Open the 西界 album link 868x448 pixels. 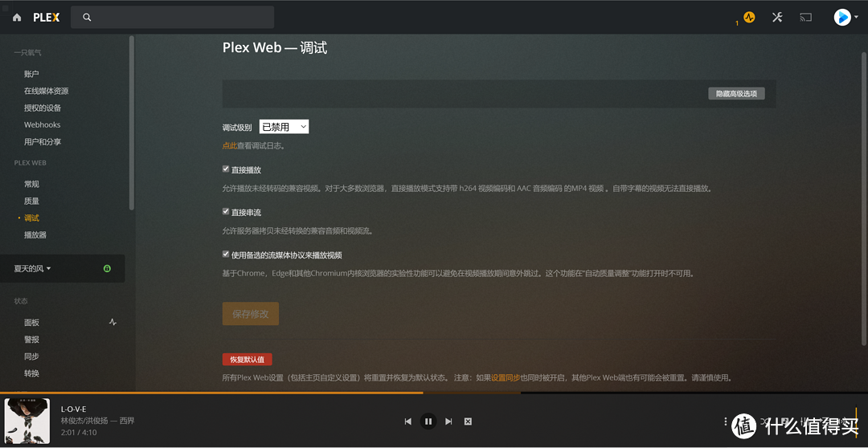pos(127,421)
